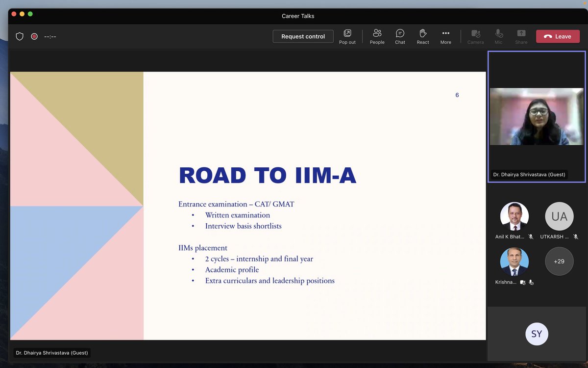Open the More options menu
588x368 pixels.
pyautogui.click(x=446, y=37)
